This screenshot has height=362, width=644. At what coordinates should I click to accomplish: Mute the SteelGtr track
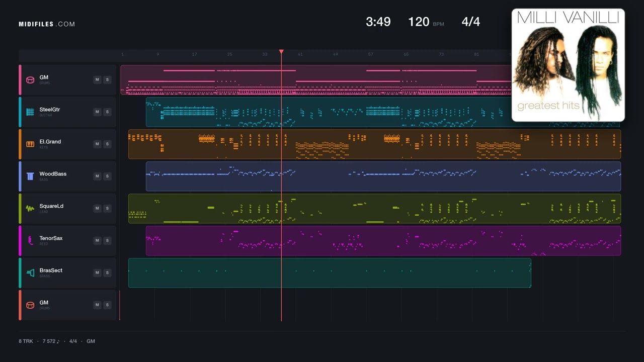point(97,112)
